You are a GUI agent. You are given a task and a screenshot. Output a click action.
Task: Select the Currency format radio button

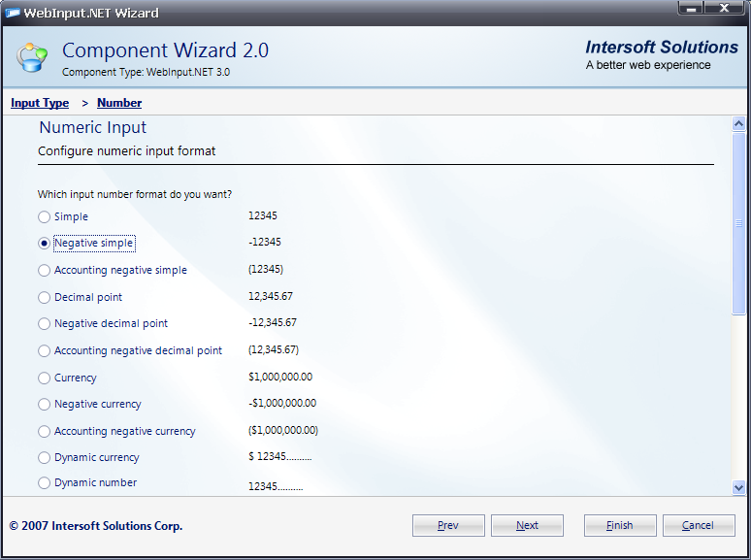click(x=44, y=379)
